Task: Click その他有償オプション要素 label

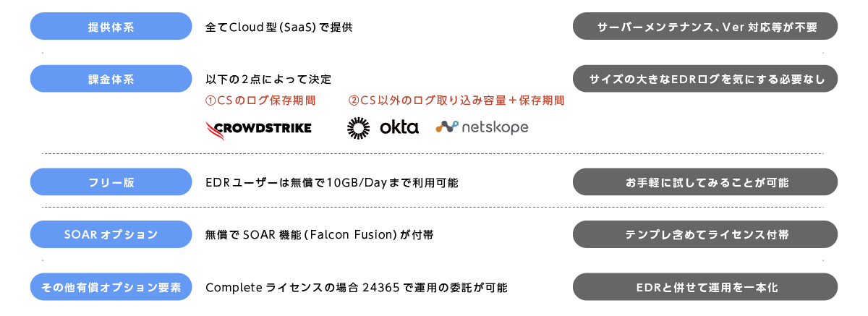Action: pos(111,287)
